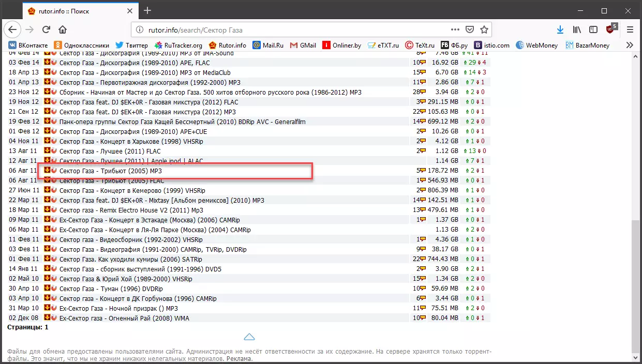Click the uBlock extension icon

[x=611, y=29]
